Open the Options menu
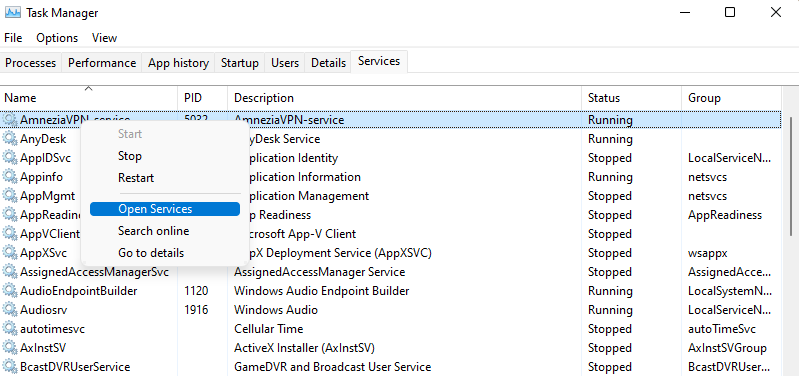Viewport: 799px width, 376px height. coord(57,38)
